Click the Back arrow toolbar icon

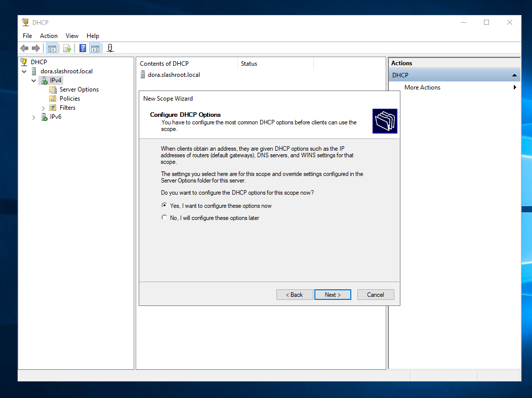[24, 49]
